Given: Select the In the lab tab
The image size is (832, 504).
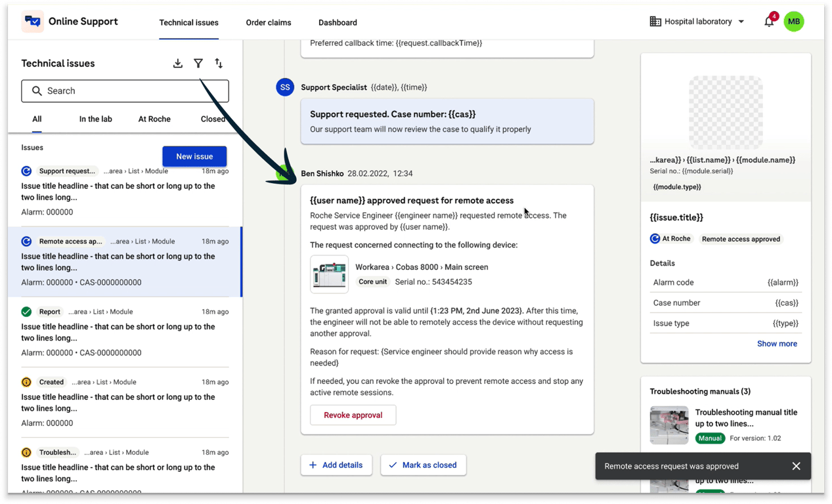Looking at the screenshot, I should coord(96,119).
